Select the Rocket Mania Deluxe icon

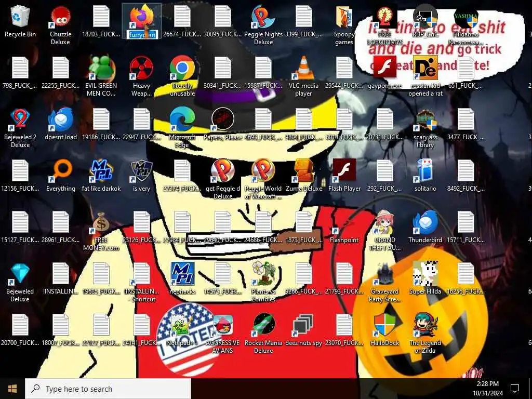[x=263, y=325]
